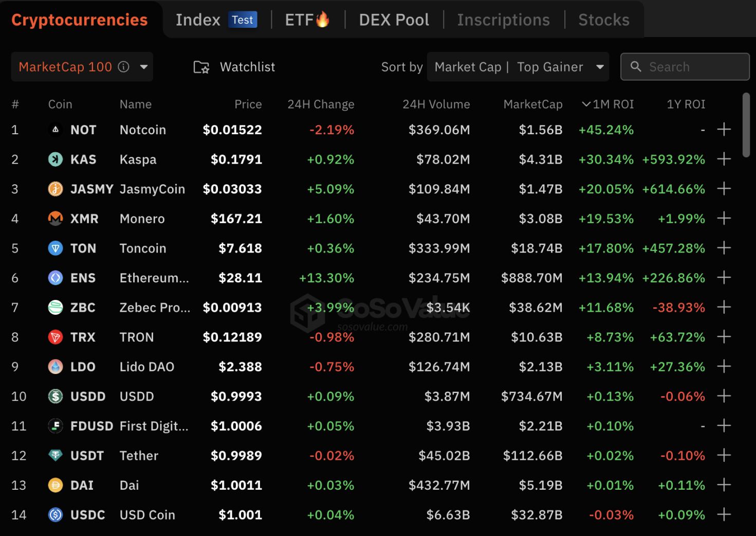Open the JasmyCoin name link
This screenshot has width=756, height=536.
(x=152, y=189)
